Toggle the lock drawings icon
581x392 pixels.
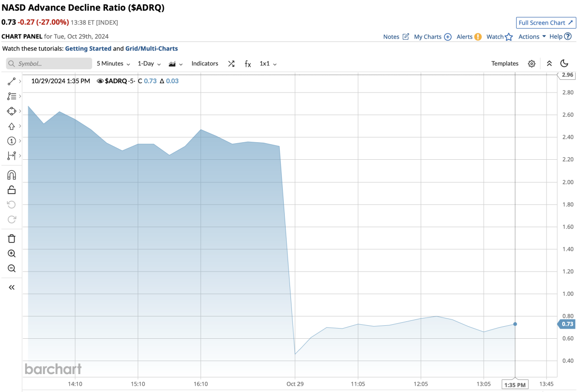pyautogui.click(x=12, y=190)
